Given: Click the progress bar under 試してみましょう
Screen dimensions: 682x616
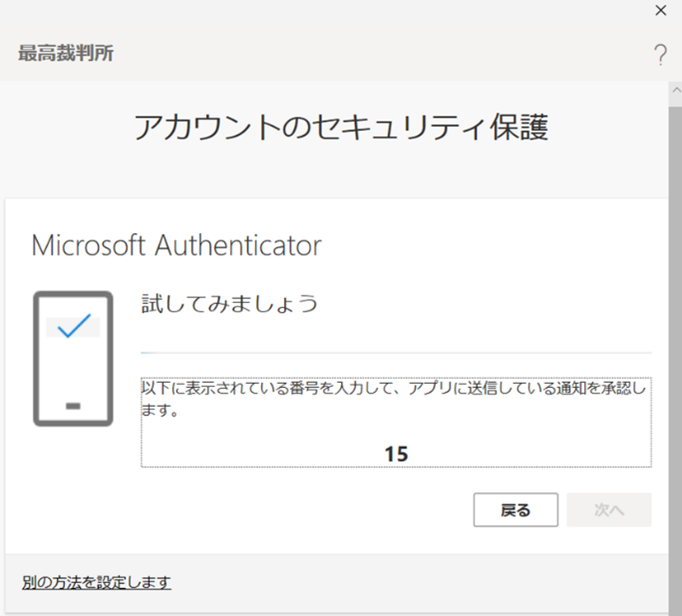Looking at the screenshot, I should pos(396,353).
